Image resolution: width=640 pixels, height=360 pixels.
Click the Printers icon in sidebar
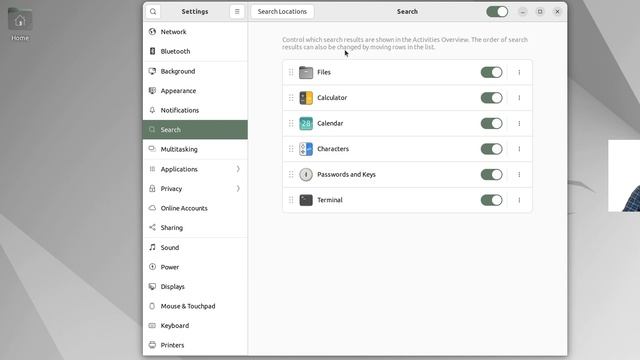[x=152, y=345]
